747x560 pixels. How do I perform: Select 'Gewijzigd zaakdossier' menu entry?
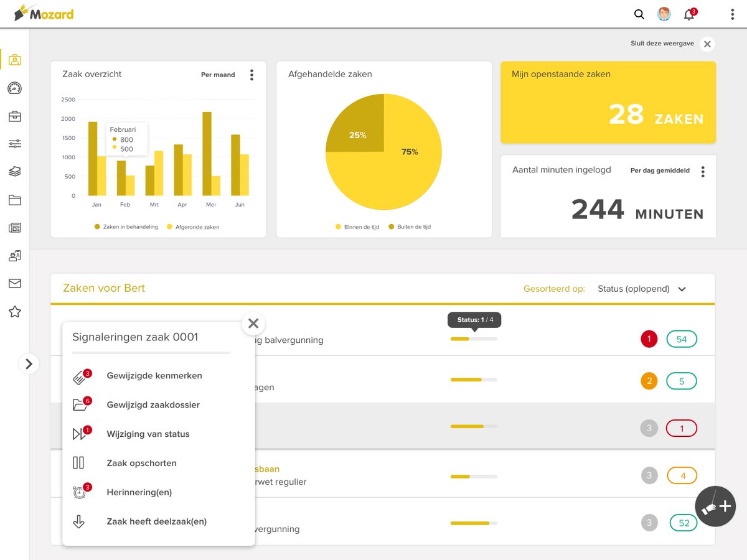pyautogui.click(x=153, y=405)
